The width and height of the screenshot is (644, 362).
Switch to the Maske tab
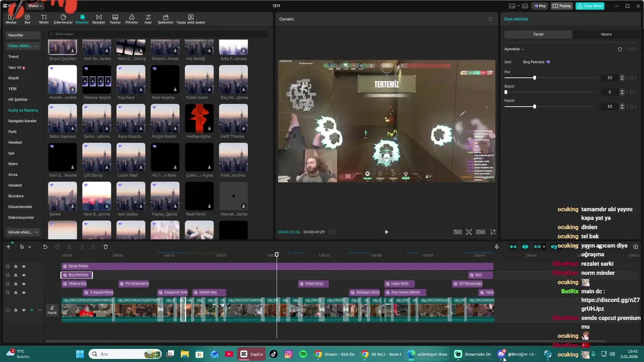[x=606, y=34]
